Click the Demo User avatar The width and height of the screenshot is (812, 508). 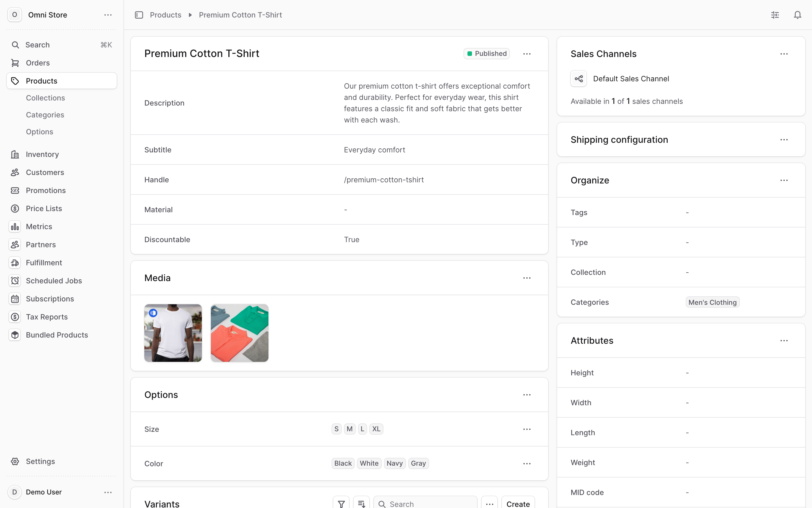[x=14, y=492]
